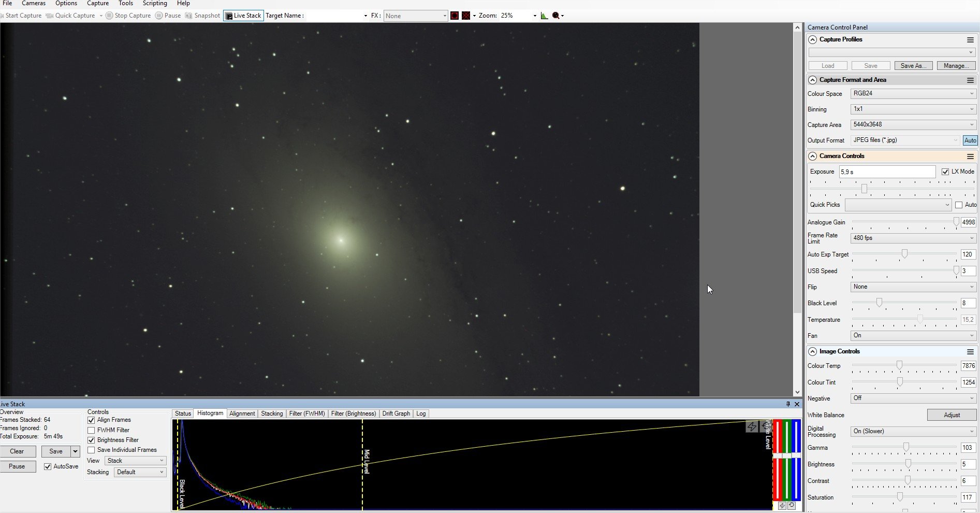
Task: Switch to the Drift Graph tab
Action: pyautogui.click(x=396, y=414)
